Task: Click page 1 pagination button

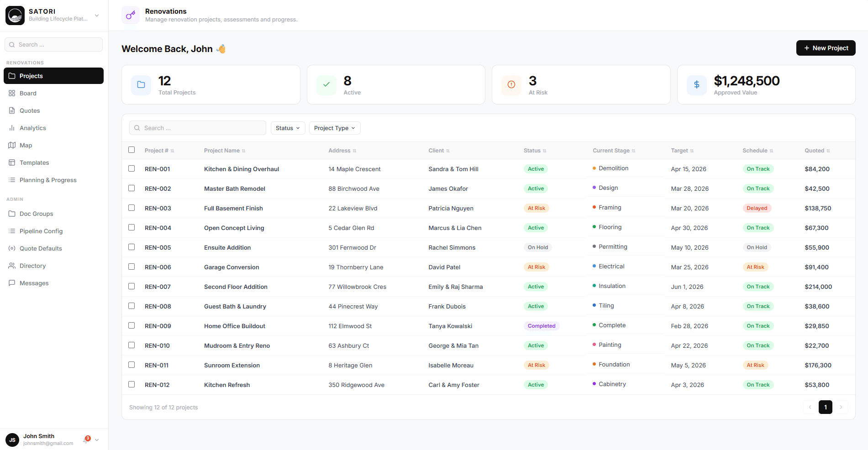Action: pyautogui.click(x=825, y=407)
